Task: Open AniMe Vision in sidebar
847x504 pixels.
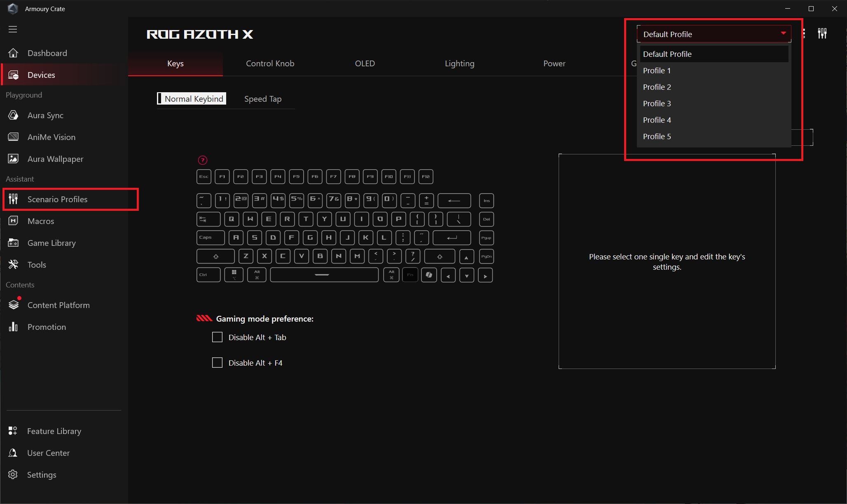Action: (x=64, y=137)
